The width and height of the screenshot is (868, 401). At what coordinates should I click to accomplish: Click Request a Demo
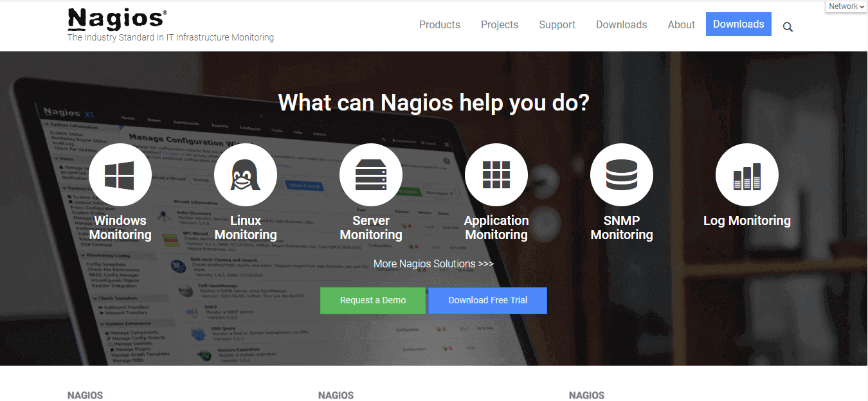click(374, 300)
